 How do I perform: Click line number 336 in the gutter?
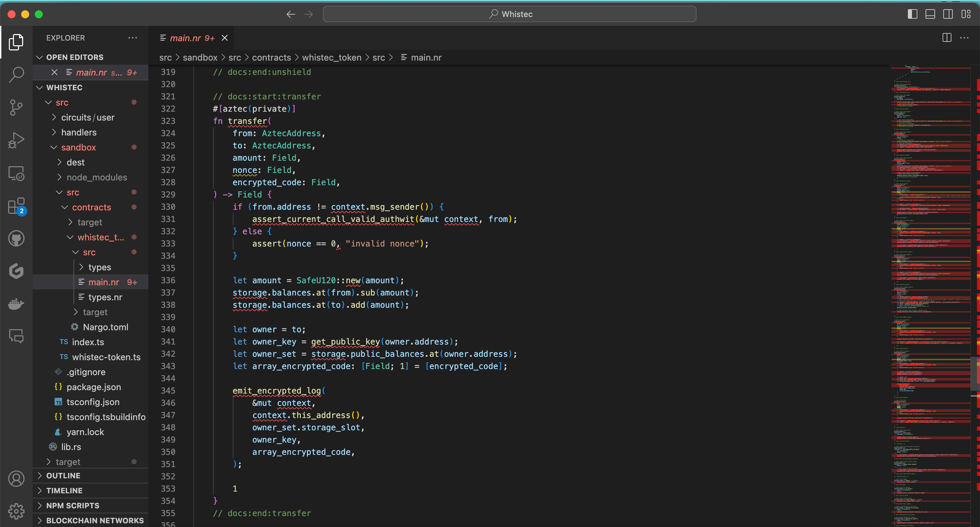pyautogui.click(x=168, y=281)
